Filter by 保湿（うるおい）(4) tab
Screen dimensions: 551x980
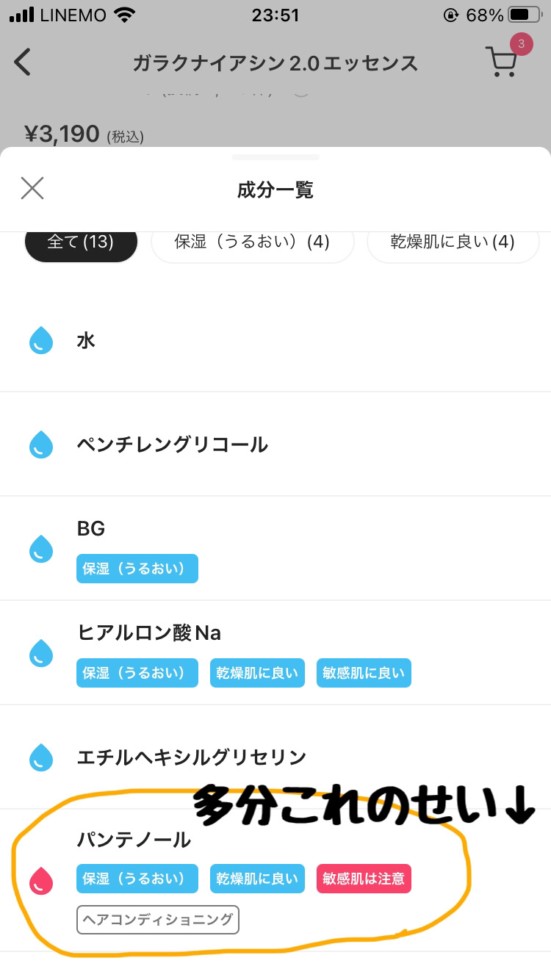click(252, 242)
